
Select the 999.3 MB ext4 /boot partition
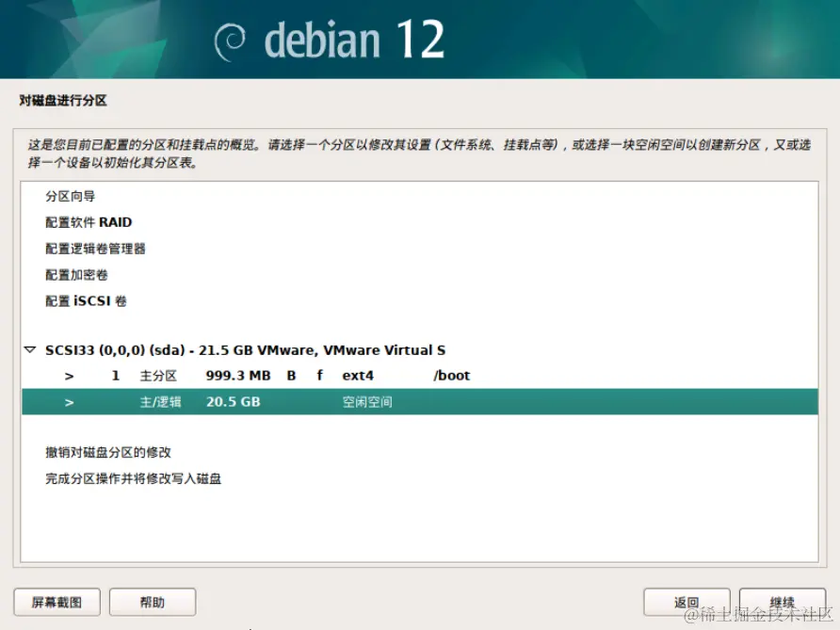point(377,375)
